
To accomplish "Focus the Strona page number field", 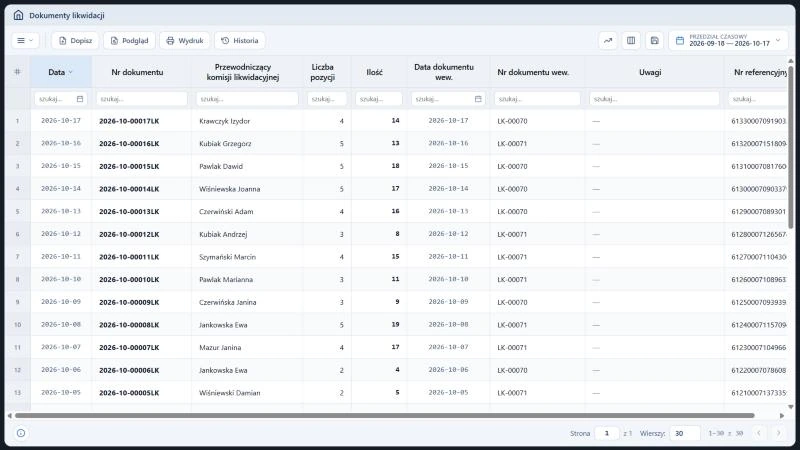I will [x=607, y=433].
